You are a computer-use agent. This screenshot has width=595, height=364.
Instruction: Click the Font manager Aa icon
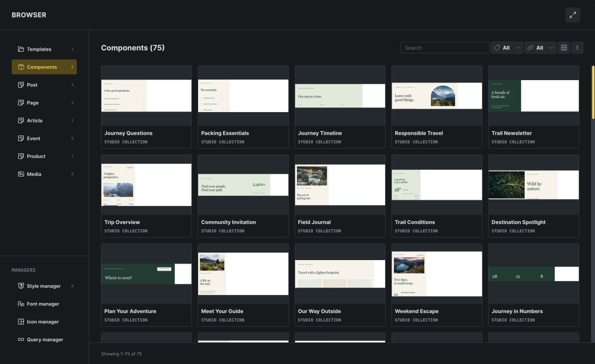coord(21,304)
